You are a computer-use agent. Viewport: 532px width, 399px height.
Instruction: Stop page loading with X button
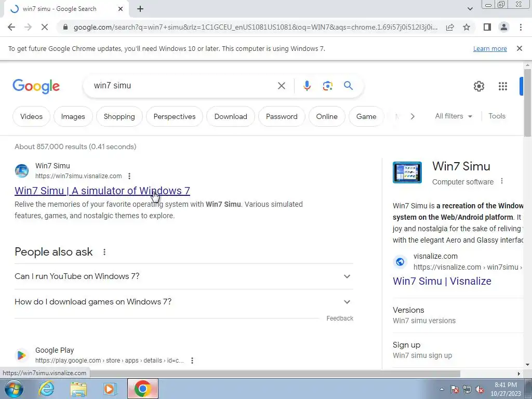pos(45,27)
